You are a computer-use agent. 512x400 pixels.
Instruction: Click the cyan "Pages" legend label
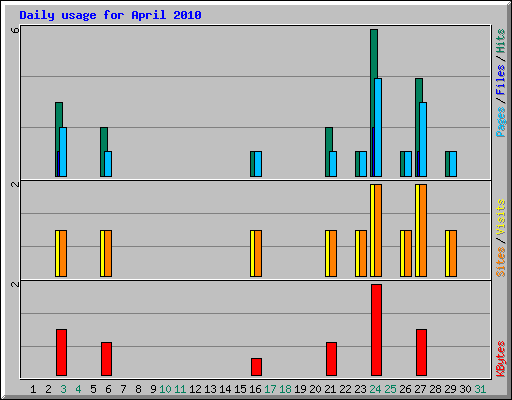(x=500, y=122)
